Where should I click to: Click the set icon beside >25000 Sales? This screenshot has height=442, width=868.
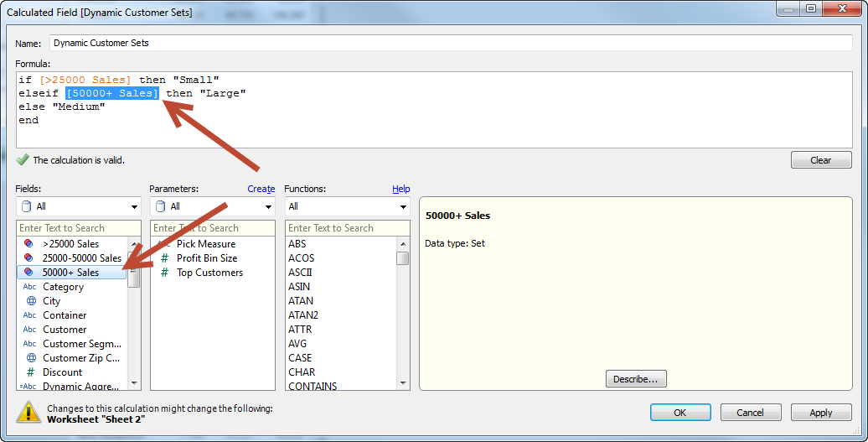pyautogui.click(x=30, y=244)
